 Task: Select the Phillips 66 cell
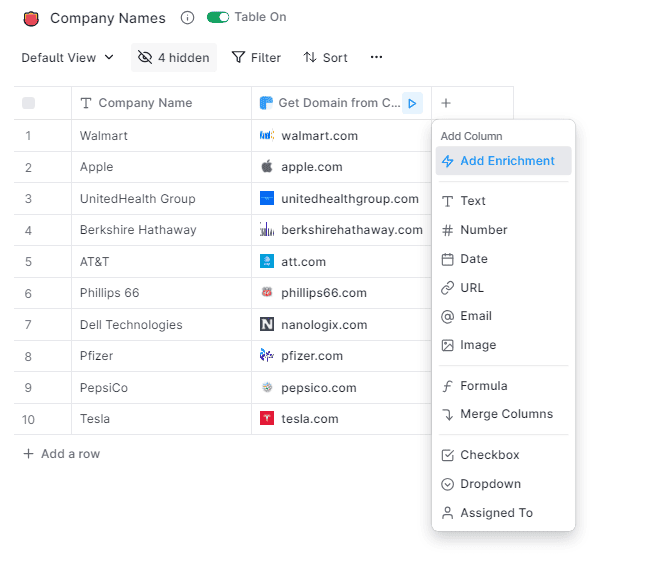162,293
